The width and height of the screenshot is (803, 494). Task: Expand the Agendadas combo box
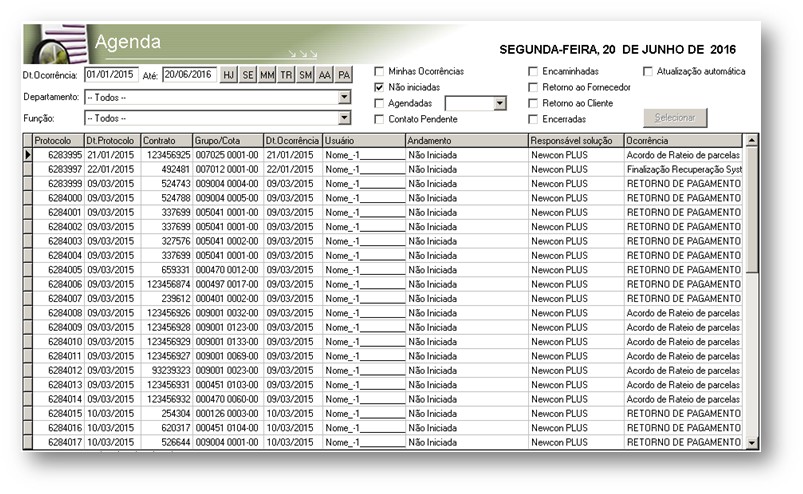[500, 103]
